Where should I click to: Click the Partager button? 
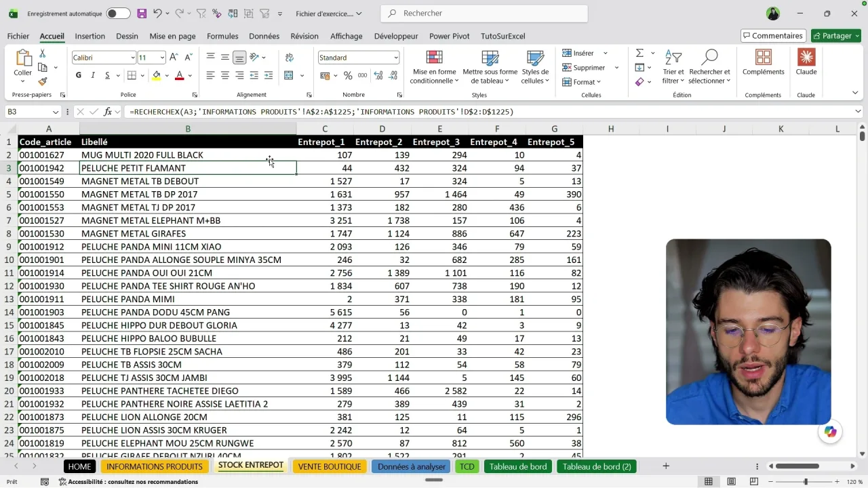pos(835,36)
